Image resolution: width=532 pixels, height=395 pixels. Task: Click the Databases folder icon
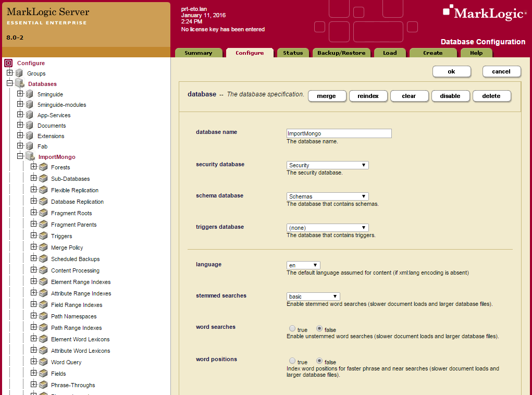(x=20, y=83)
